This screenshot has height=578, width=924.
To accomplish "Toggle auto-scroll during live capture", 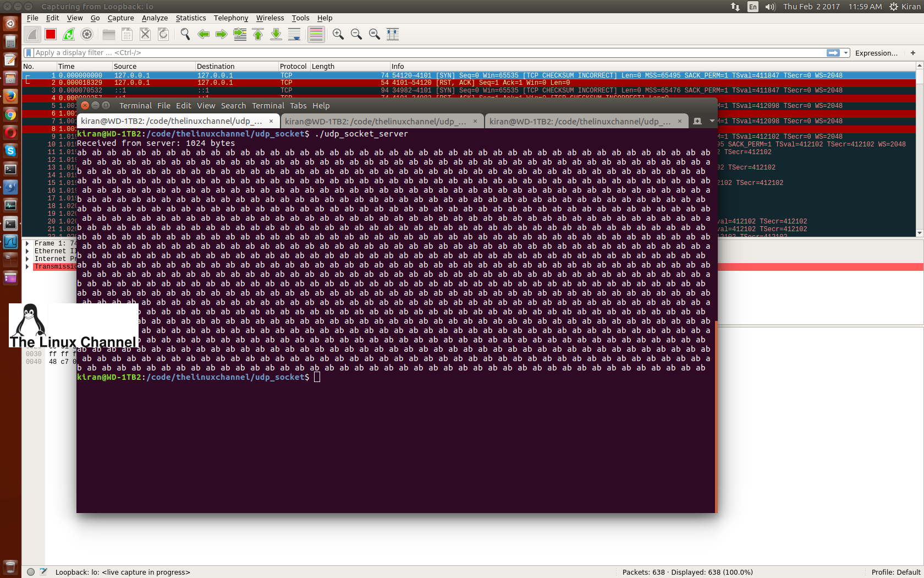I will pyautogui.click(x=294, y=34).
